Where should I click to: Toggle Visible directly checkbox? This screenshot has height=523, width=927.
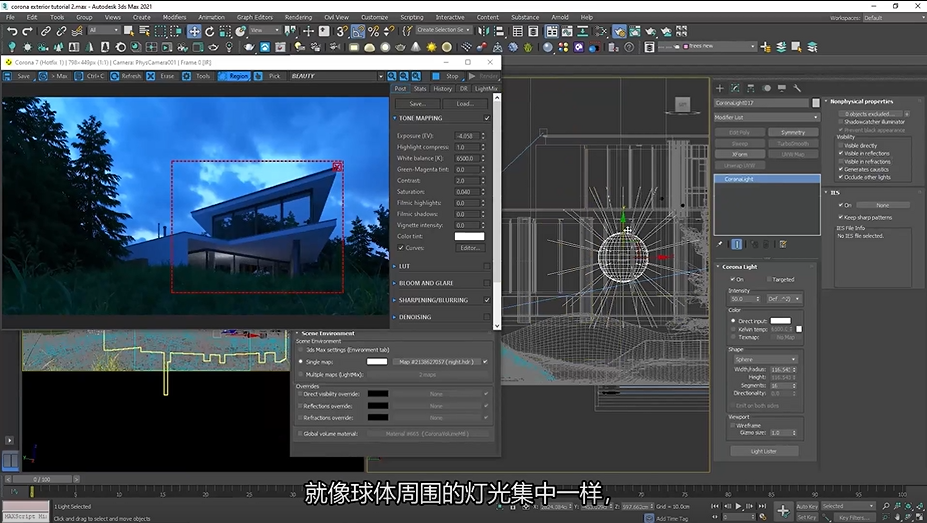(840, 145)
